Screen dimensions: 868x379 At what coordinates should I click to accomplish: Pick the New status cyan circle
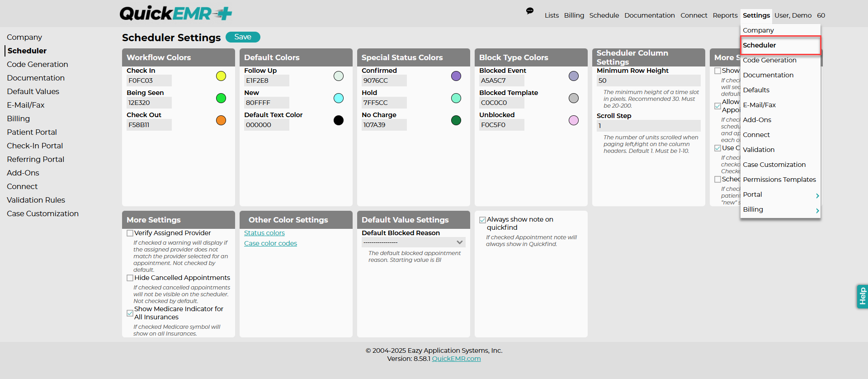tap(339, 98)
